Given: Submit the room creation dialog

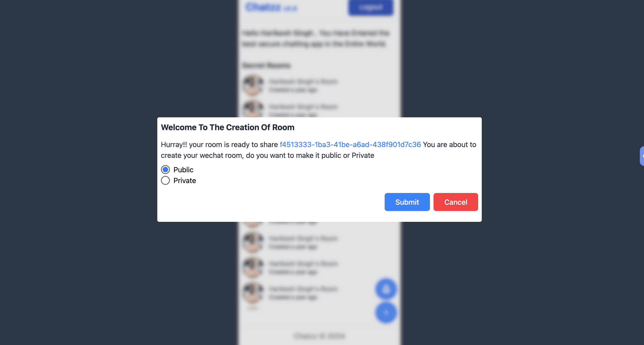Looking at the screenshot, I should click(x=407, y=202).
